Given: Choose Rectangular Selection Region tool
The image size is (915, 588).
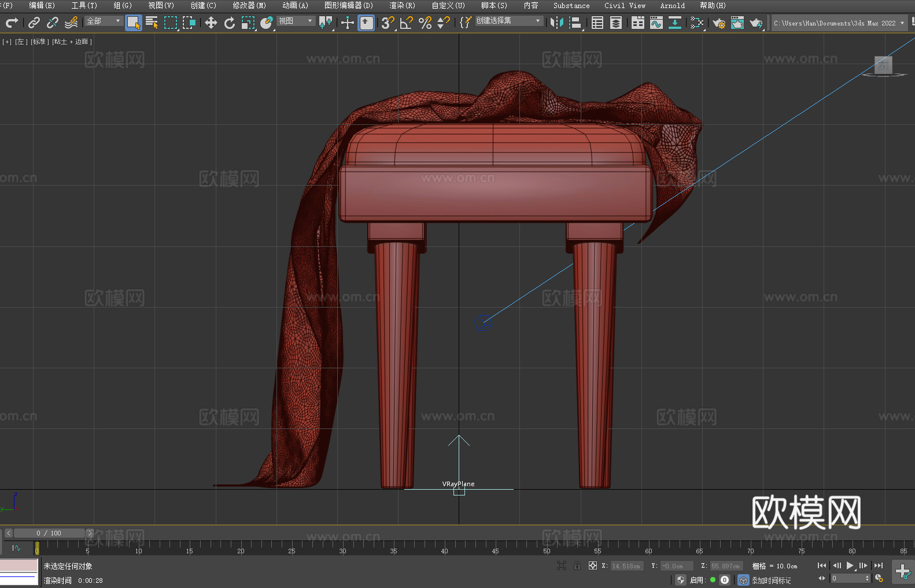Looking at the screenshot, I should (x=171, y=23).
